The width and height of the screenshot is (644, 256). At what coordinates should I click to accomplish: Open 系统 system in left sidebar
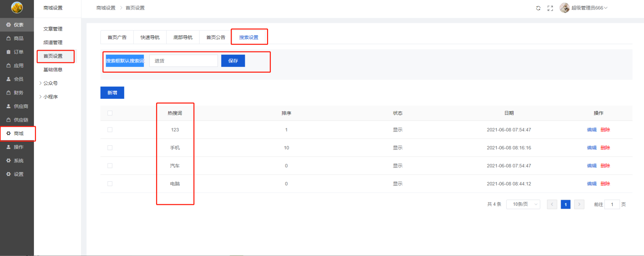click(x=17, y=161)
